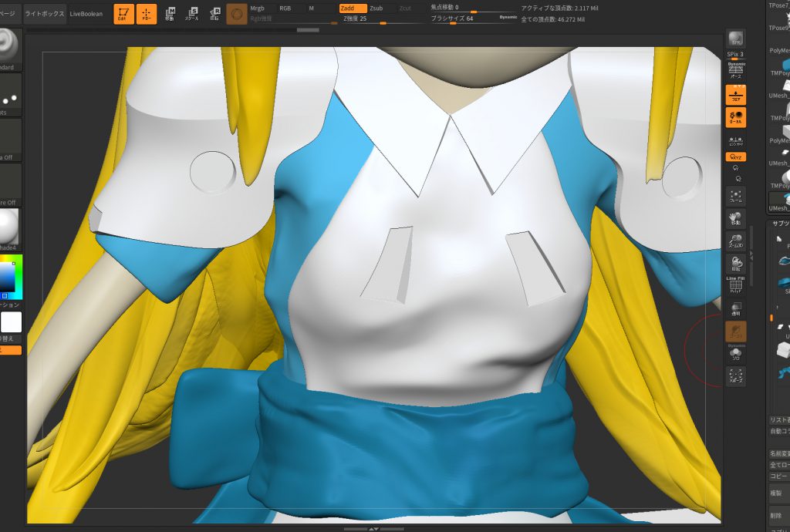Click the orange button below color switch
Screen dimensions: 790x532
[x=11, y=350]
